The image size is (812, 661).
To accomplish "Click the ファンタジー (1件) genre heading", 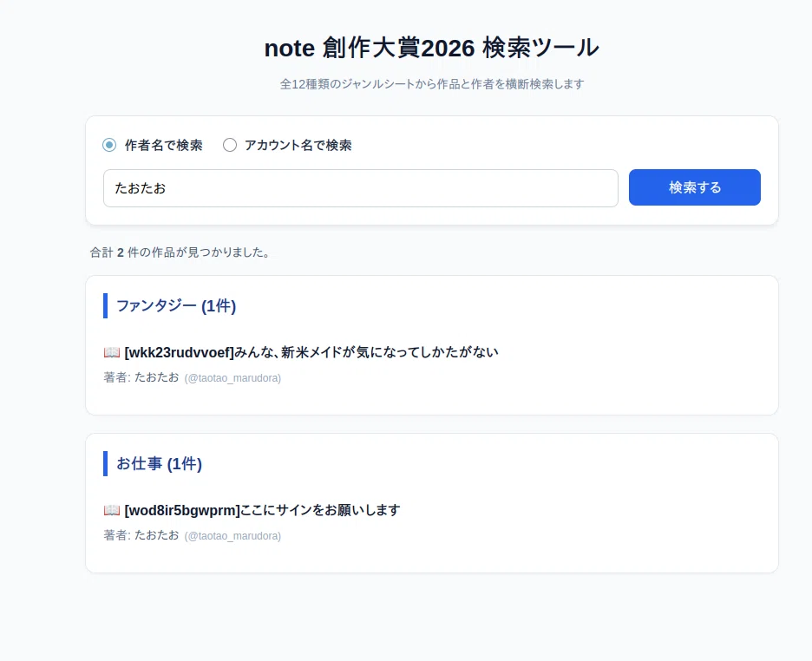I will click(x=176, y=306).
